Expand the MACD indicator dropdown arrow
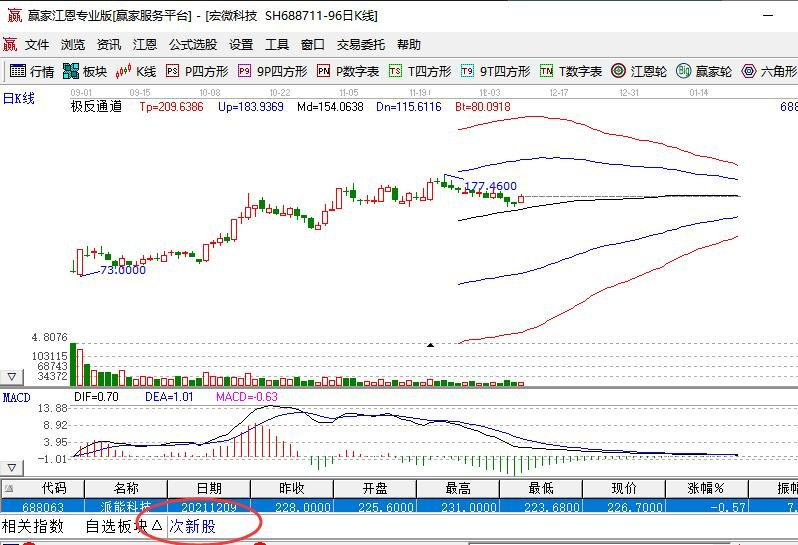The image size is (798, 545). (12, 467)
